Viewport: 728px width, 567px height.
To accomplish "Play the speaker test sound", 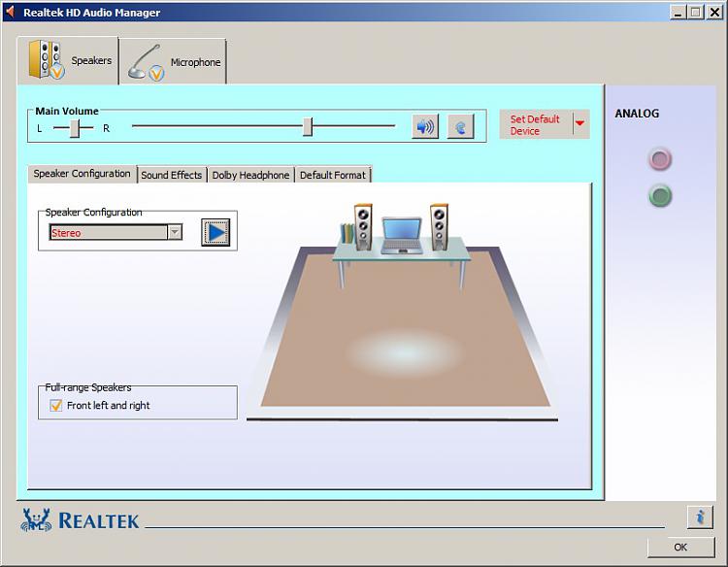I will [215, 232].
